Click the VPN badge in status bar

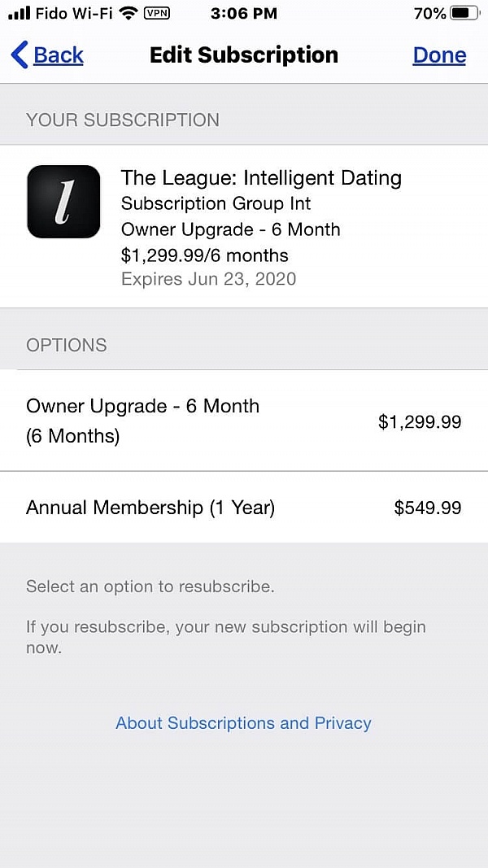(x=156, y=13)
